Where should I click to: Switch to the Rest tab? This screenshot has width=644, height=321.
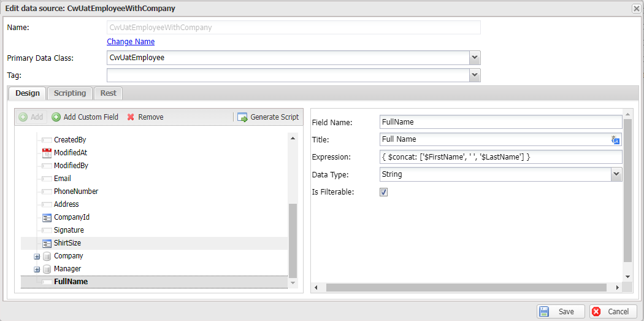coord(109,93)
